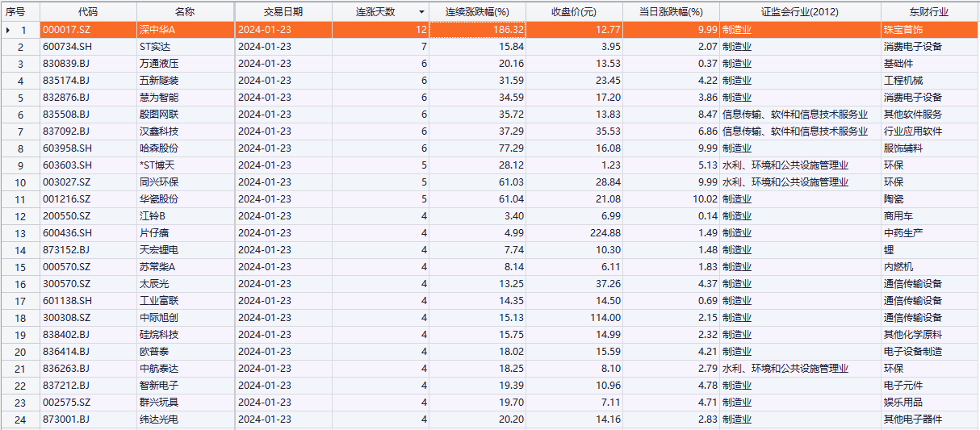Click the 名称 column header
Viewport: 980px width, 430px height.
click(x=185, y=12)
